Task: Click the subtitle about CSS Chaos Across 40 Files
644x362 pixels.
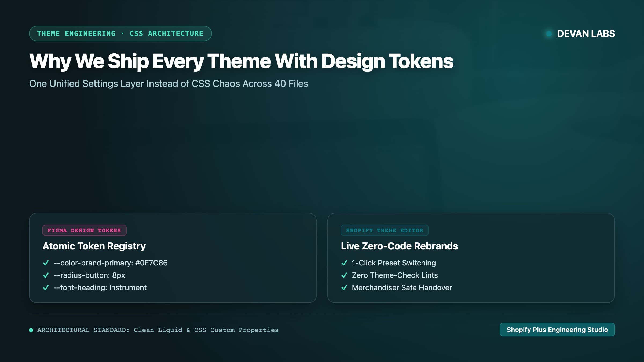Action: pyautogui.click(x=169, y=84)
